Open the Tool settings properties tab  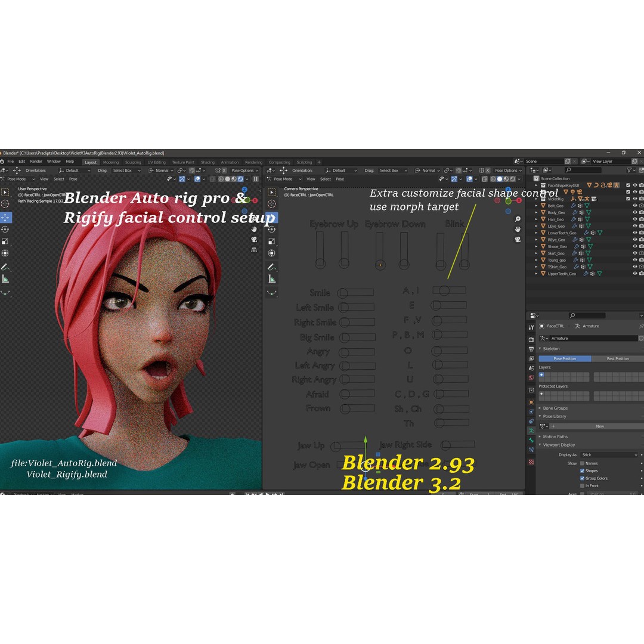click(531, 327)
